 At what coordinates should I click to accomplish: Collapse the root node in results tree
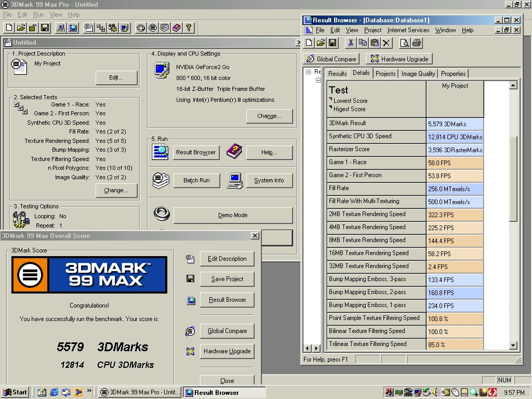[x=308, y=72]
